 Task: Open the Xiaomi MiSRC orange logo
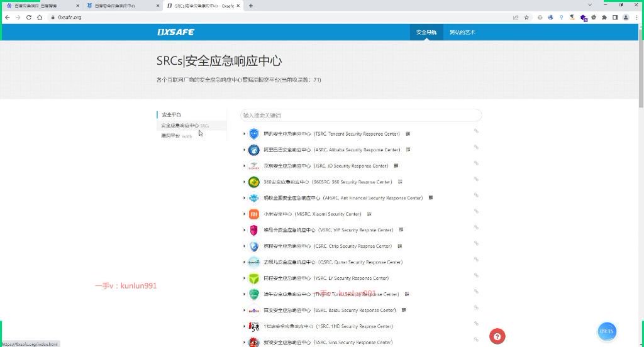254,214
